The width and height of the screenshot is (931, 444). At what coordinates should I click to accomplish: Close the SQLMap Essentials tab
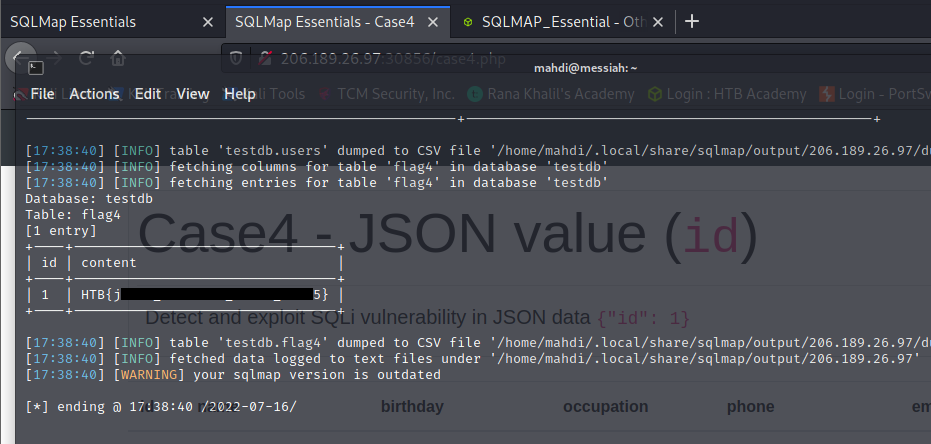click(207, 23)
